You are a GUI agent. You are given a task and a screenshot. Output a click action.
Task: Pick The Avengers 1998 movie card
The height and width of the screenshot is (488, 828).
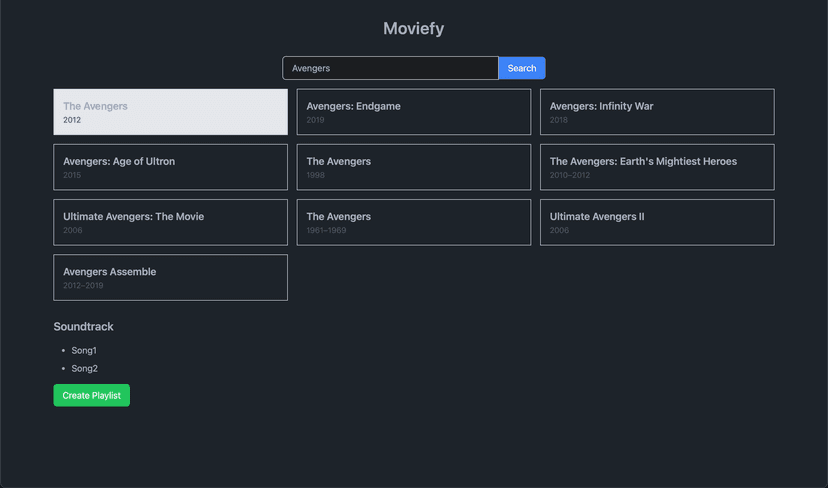coord(413,167)
